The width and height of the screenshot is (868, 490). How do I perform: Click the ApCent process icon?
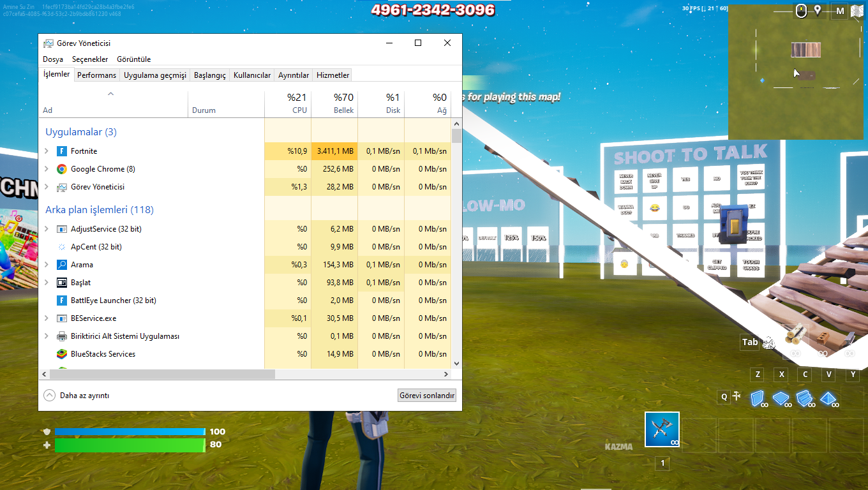click(x=62, y=247)
